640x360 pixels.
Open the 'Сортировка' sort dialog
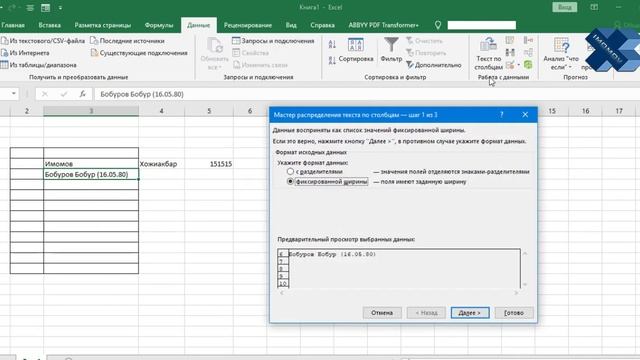coord(356,51)
